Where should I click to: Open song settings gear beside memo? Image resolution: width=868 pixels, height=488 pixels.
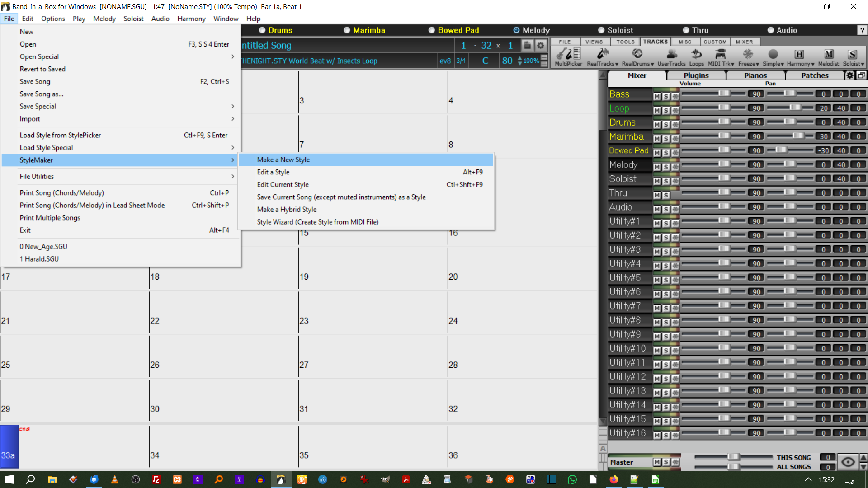(x=540, y=45)
